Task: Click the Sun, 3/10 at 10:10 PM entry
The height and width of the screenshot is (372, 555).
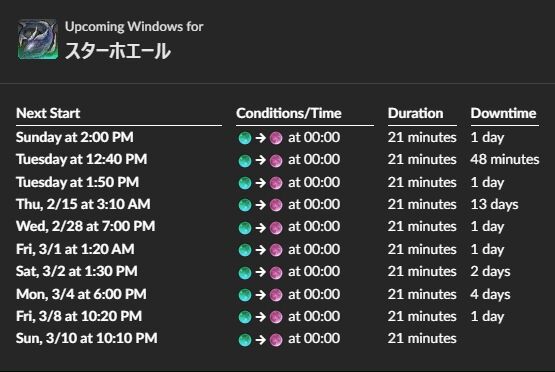Action: tap(87, 338)
